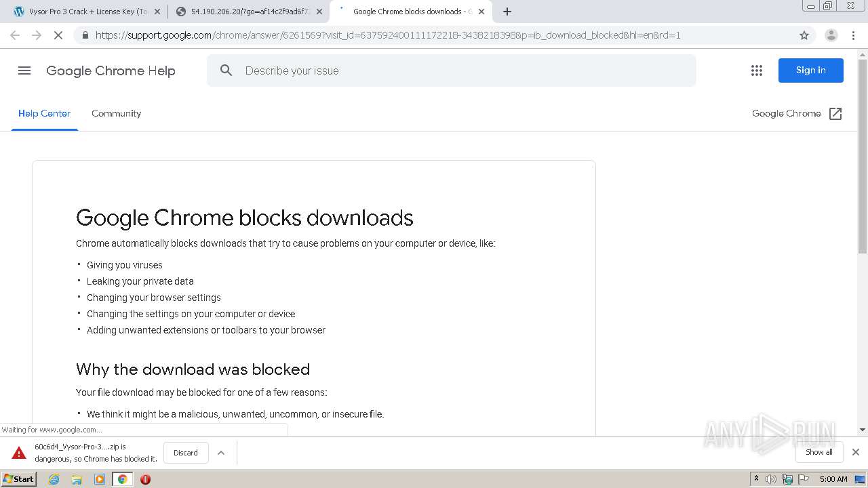
Task: Switch to 54.190.206.20 tab
Action: (250, 12)
